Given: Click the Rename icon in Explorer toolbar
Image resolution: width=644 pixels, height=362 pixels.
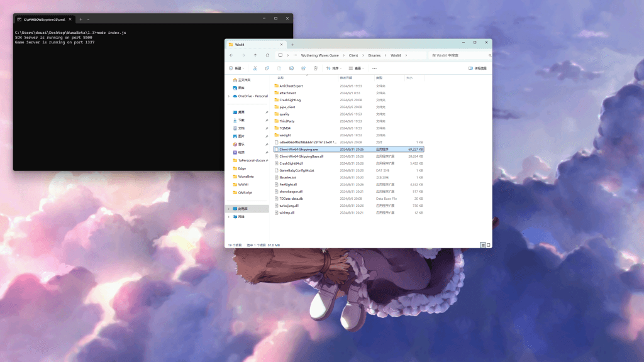Looking at the screenshot, I should click(291, 68).
